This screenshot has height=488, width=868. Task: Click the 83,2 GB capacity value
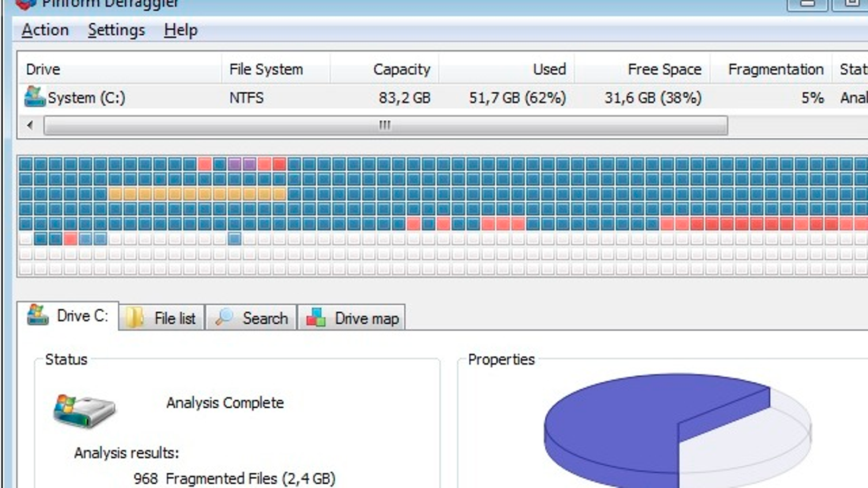(405, 98)
